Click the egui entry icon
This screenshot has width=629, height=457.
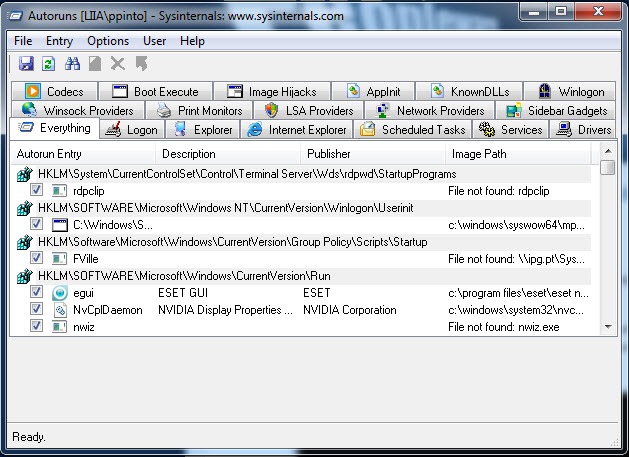(60, 293)
